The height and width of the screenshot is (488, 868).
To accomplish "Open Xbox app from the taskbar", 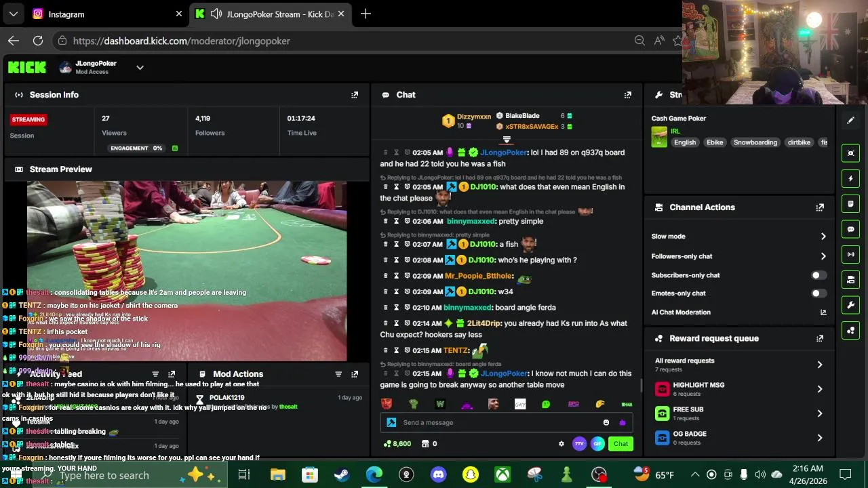I will (x=502, y=475).
